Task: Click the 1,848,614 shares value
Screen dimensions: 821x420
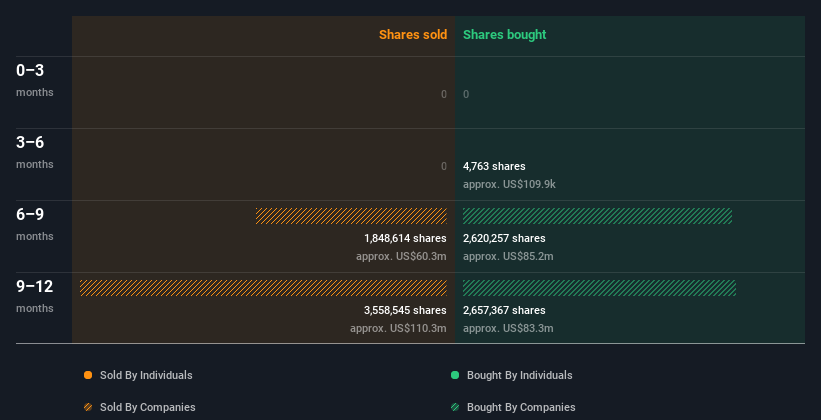Action: (x=405, y=238)
